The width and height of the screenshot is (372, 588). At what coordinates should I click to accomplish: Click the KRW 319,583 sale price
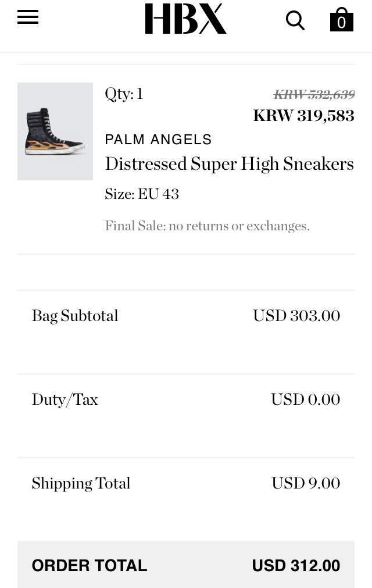303,116
